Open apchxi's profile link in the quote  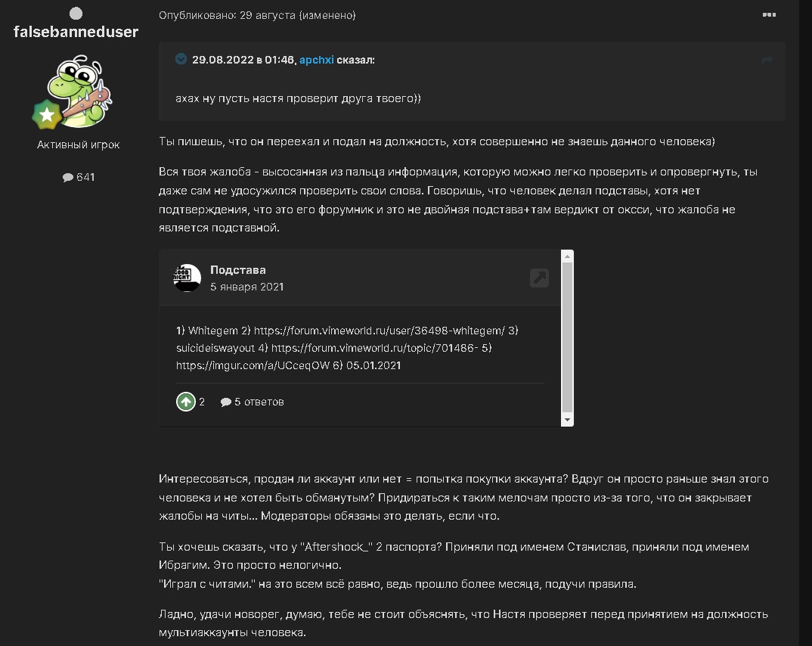(x=316, y=60)
